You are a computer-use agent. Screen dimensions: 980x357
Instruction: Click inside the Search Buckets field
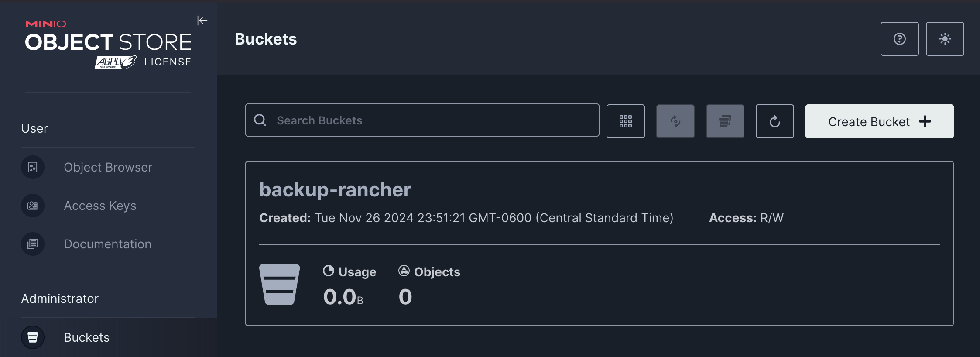(x=422, y=120)
